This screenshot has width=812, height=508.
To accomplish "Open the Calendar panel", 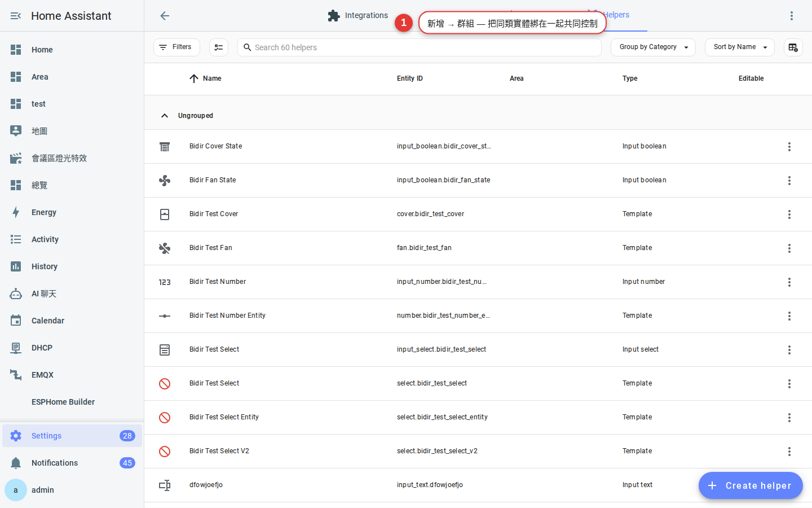I will point(72,321).
